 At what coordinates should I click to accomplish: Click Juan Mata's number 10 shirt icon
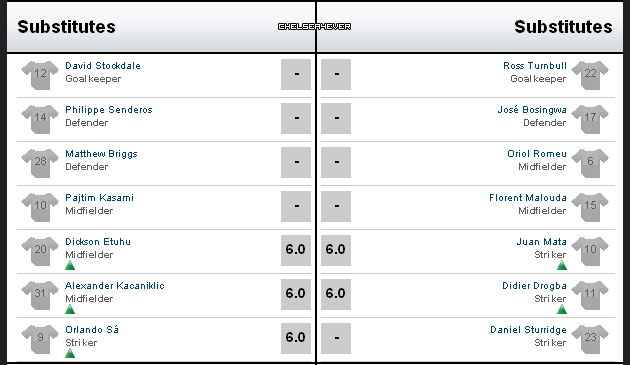point(590,251)
